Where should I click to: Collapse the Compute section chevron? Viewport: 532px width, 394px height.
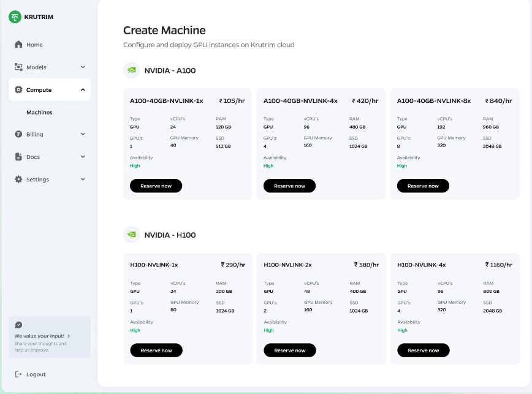click(83, 90)
